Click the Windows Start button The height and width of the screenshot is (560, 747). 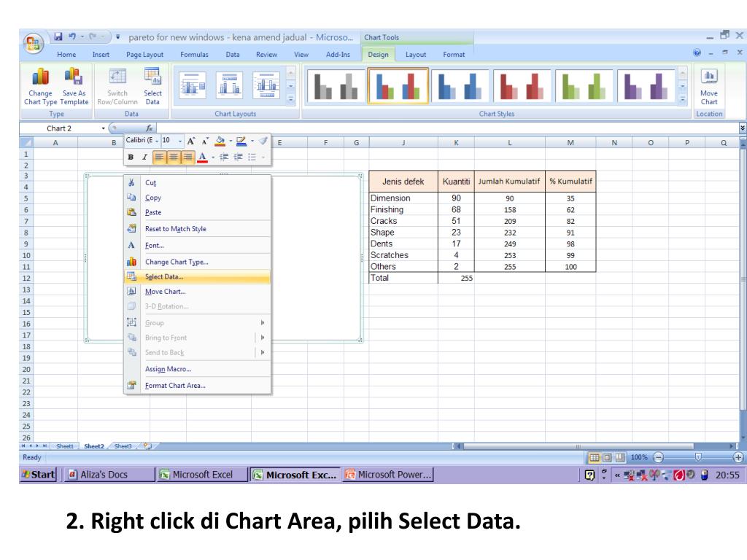point(38,475)
